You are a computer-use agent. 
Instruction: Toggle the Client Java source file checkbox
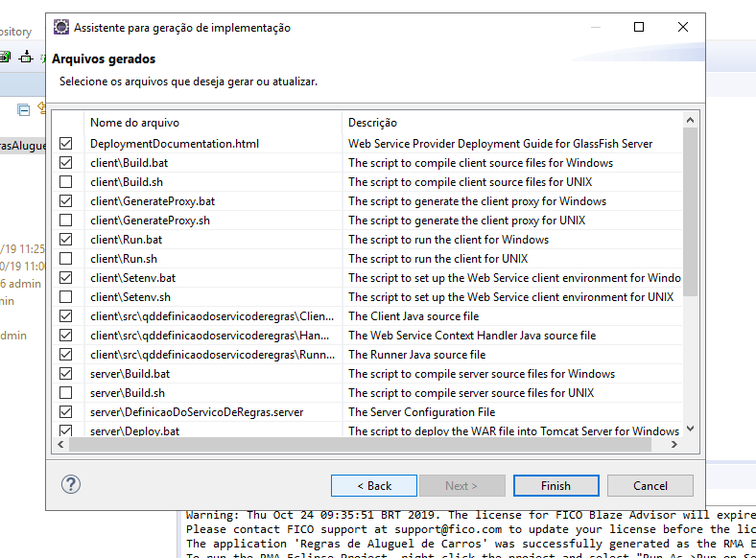tap(66, 316)
